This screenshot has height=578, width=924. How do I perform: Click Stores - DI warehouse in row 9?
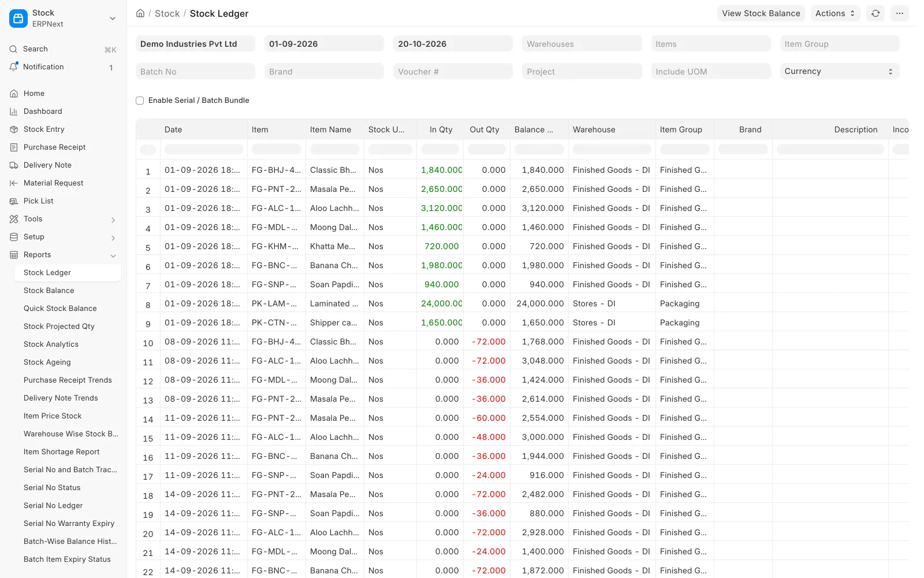pyautogui.click(x=594, y=323)
